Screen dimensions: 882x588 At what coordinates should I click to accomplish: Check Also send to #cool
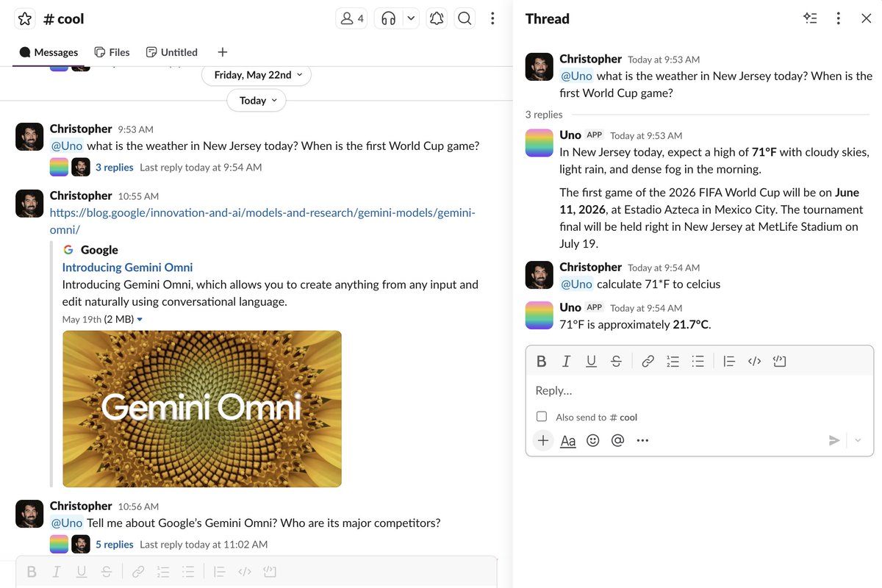click(542, 417)
